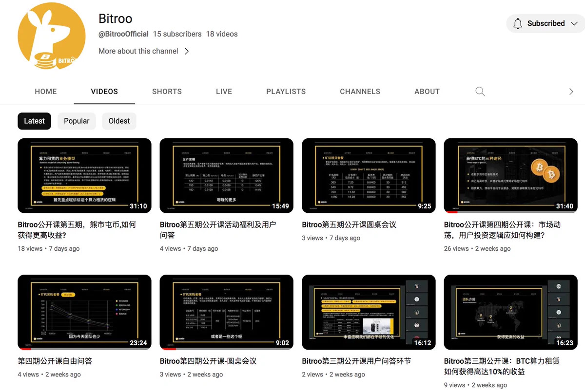The height and width of the screenshot is (392, 585).
Task: Expand More about this channel chevron
Action: pos(187,51)
